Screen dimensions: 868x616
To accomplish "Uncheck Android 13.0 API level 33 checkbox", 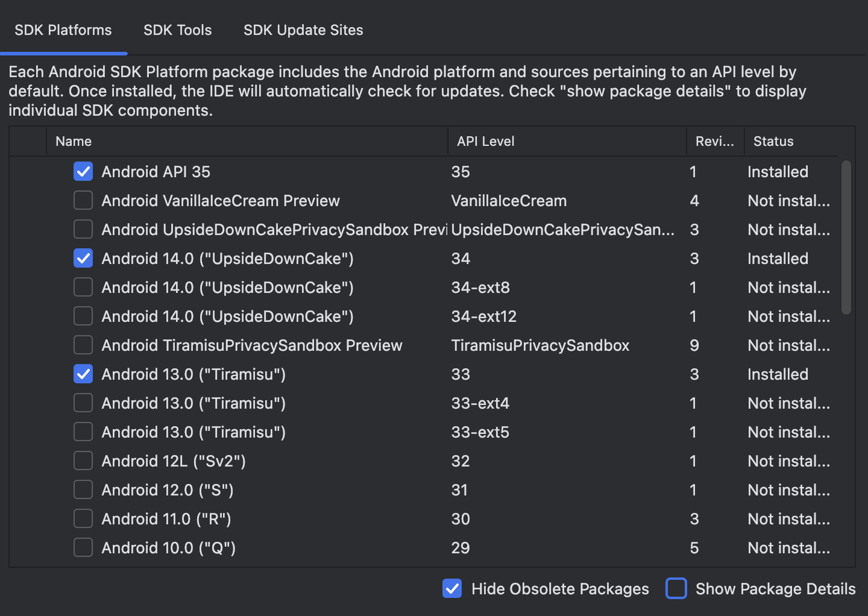I will click(83, 374).
